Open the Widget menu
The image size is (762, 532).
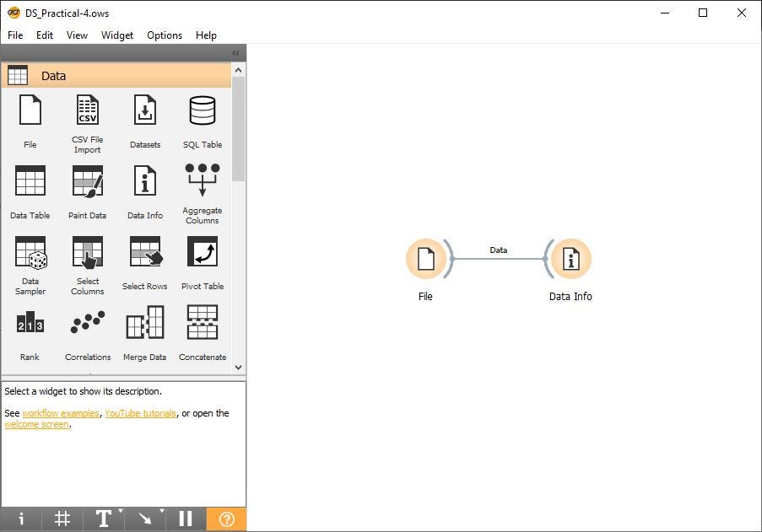click(117, 35)
